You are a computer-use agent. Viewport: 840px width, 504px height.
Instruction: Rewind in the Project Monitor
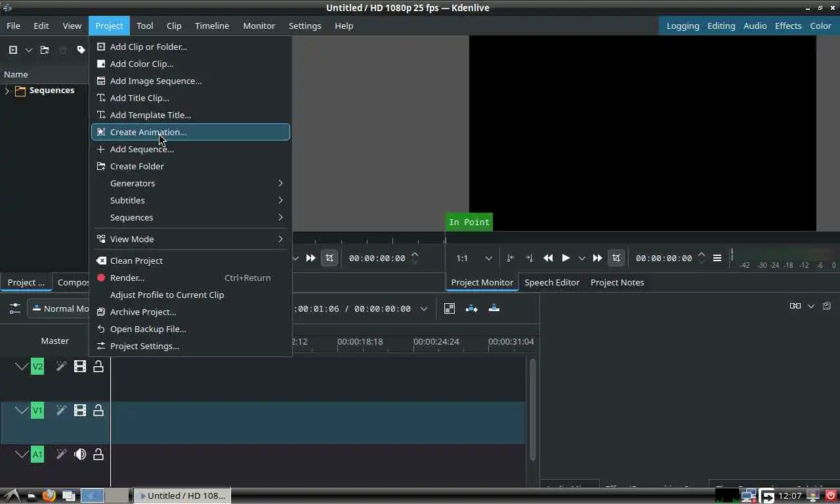[548, 258]
